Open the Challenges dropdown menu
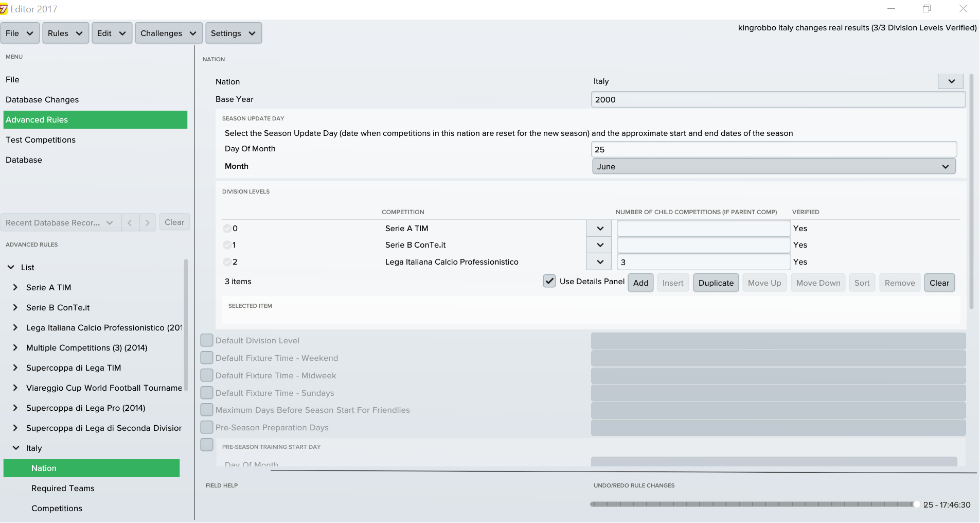The image size is (980, 523). click(x=168, y=33)
